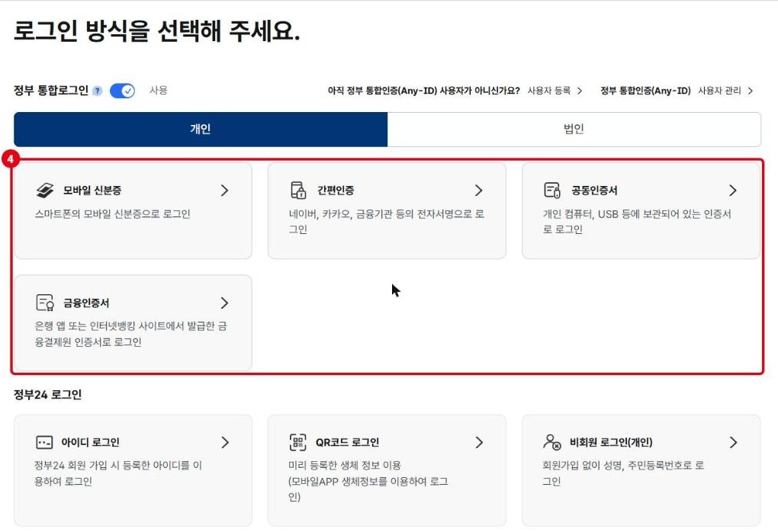
Task: Click the 금융인증서 certificate icon
Action: [x=45, y=303]
